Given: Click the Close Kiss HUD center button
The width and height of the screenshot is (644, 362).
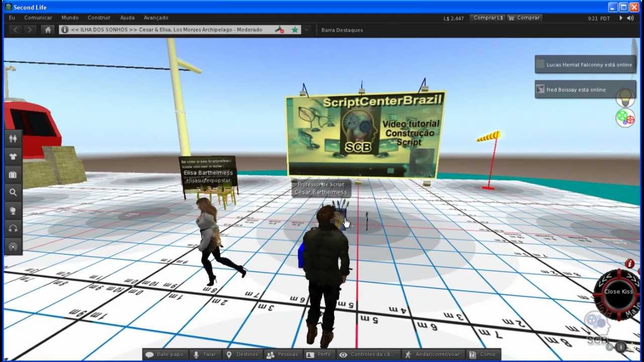Looking at the screenshot, I should 618,292.
